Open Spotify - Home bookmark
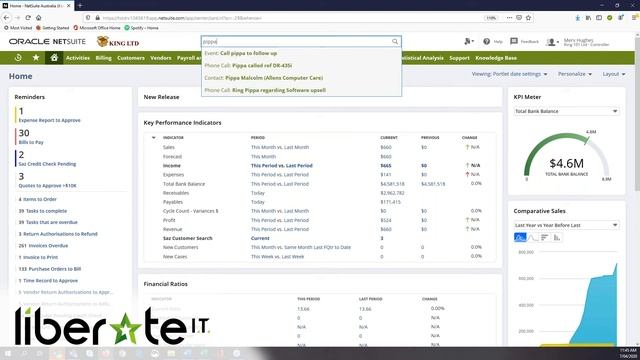Viewport: 640px width, 360px height. coord(141,28)
